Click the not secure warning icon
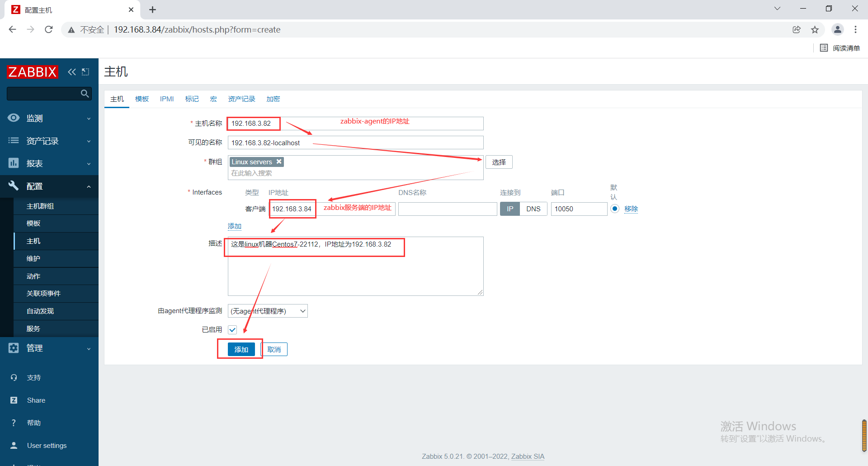The image size is (868, 466). (x=71, y=30)
